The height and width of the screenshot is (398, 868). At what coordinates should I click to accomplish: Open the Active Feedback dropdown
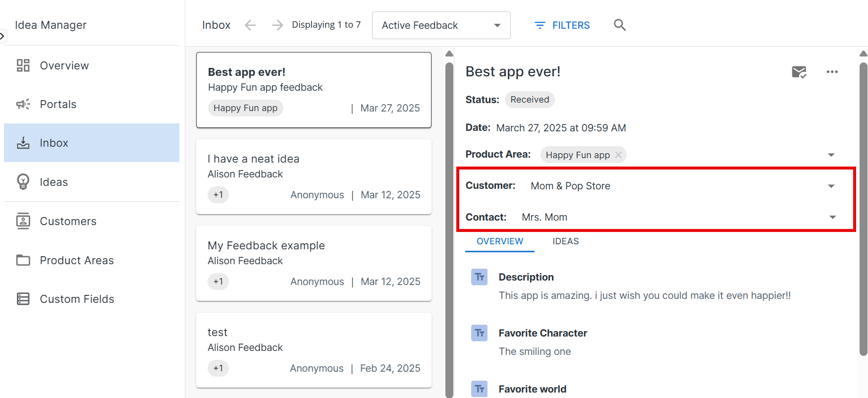[441, 25]
